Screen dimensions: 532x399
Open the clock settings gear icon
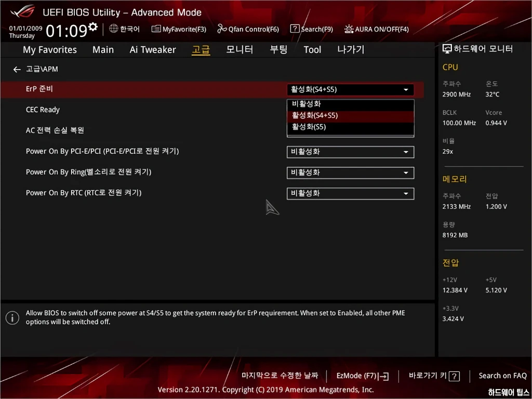coord(93,27)
